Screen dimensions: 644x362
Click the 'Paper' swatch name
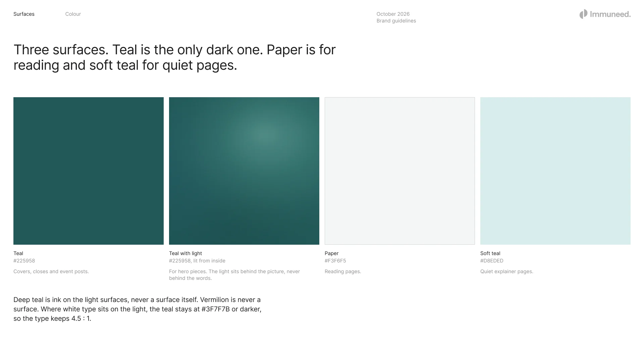(x=331, y=253)
